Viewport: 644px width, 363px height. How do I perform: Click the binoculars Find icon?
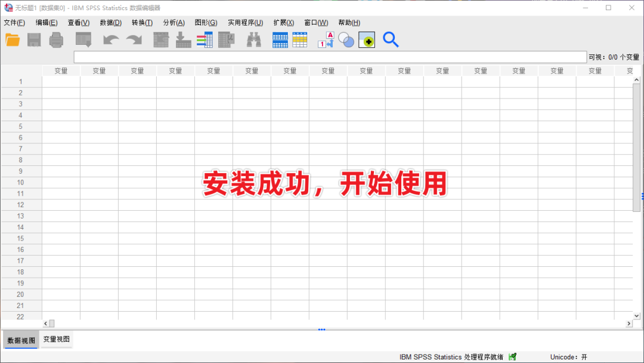[x=254, y=40]
